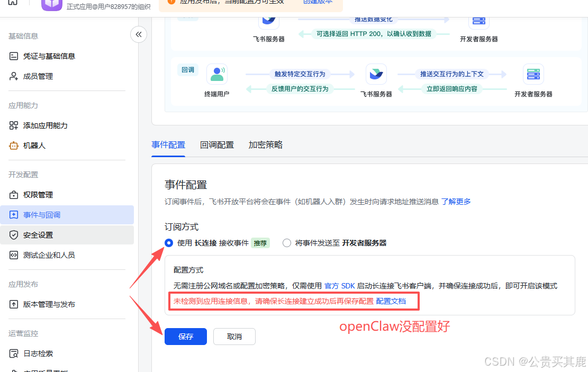The image size is (588, 372).
Task: Click the 飞书服务器 icon in callback diagram
Action: [376, 74]
